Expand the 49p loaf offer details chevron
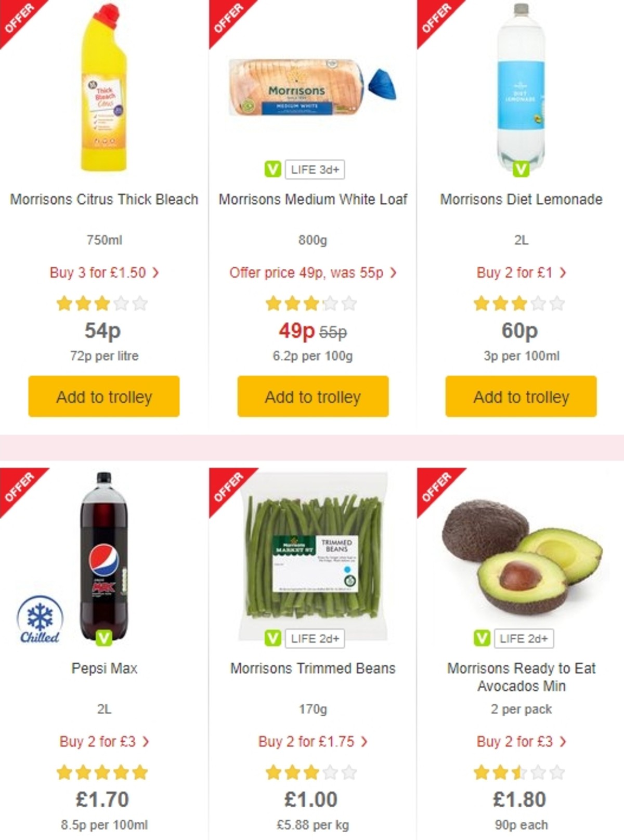The height and width of the screenshot is (840, 624). click(x=394, y=273)
